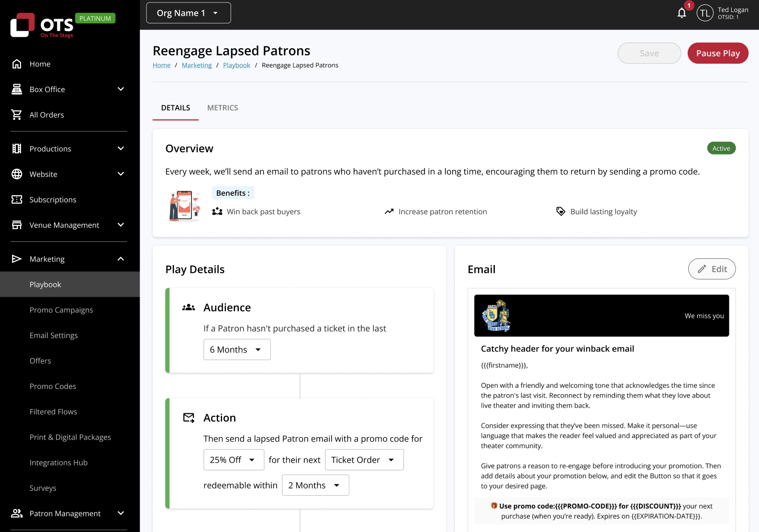
Task: Click the pencil icon in Edit button
Action: point(702,269)
